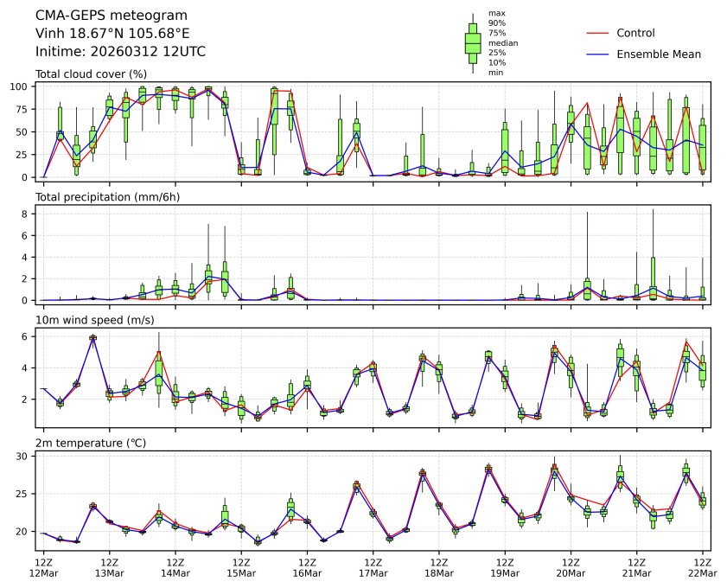727x588 pixels.
Task: Click the red Control legend line
Action: (597, 34)
